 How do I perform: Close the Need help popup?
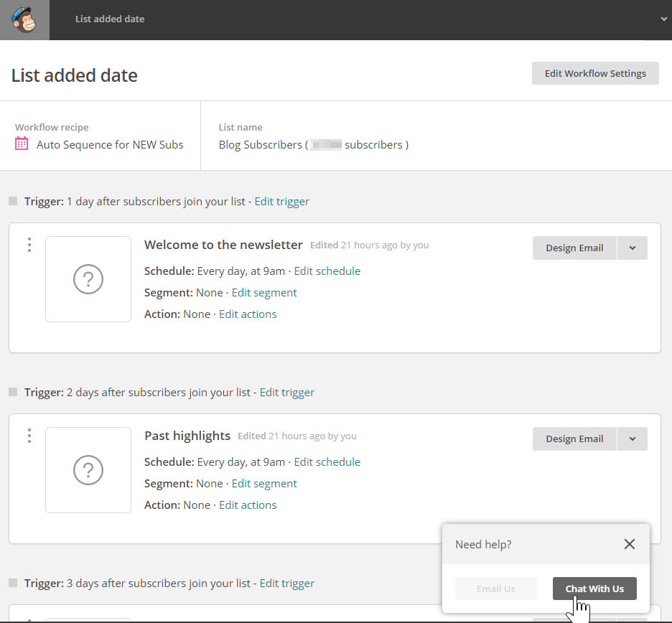coord(630,544)
